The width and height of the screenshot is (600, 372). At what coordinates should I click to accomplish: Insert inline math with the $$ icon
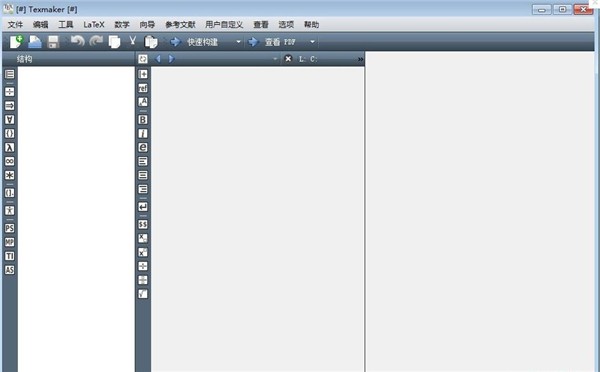[143, 224]
